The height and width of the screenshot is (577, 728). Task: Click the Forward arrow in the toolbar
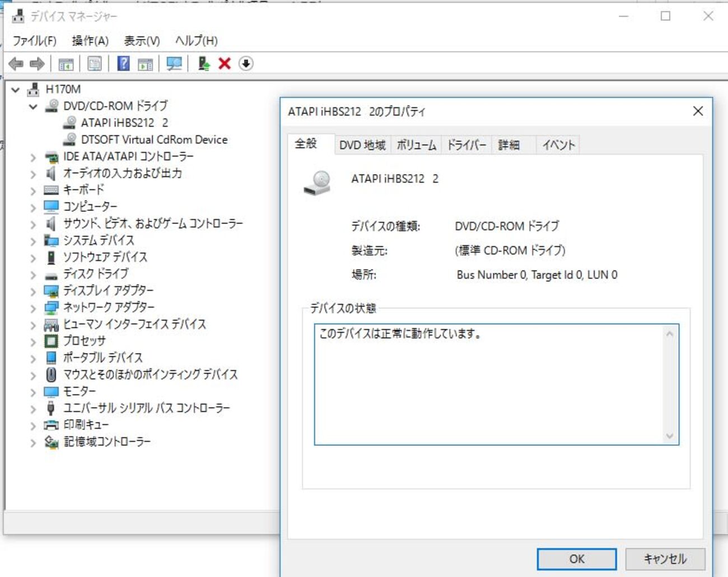pyautogui.click(x=37, y=64)
